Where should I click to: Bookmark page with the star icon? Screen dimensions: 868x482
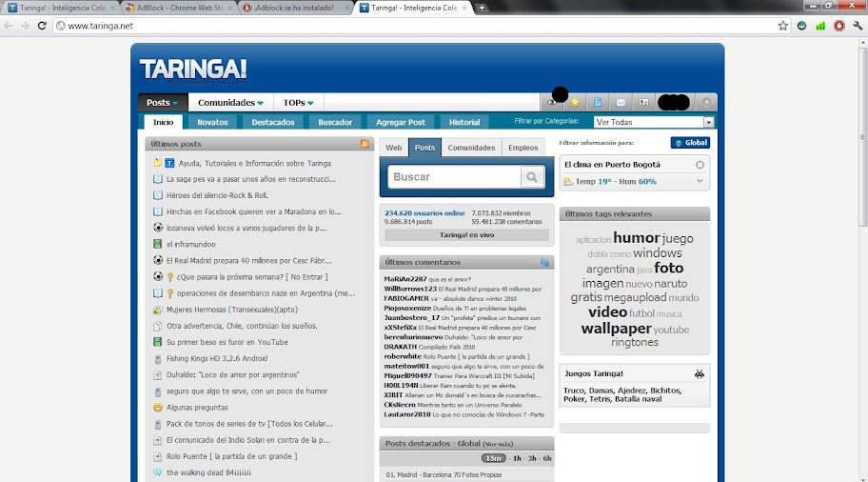coord(782,26)
